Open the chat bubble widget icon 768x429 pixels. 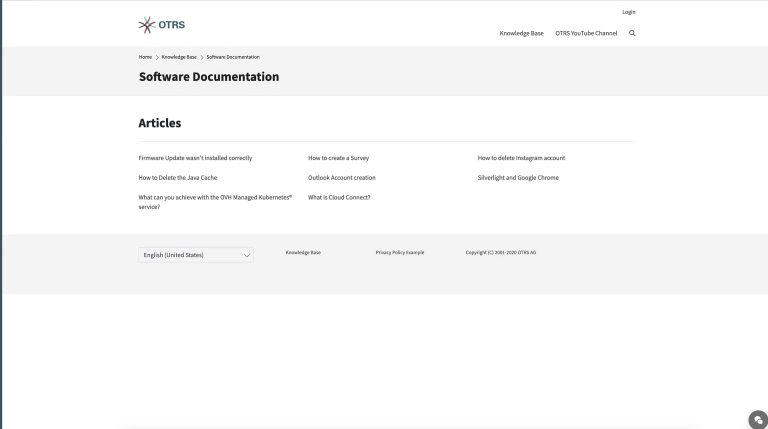coord(758,420)
